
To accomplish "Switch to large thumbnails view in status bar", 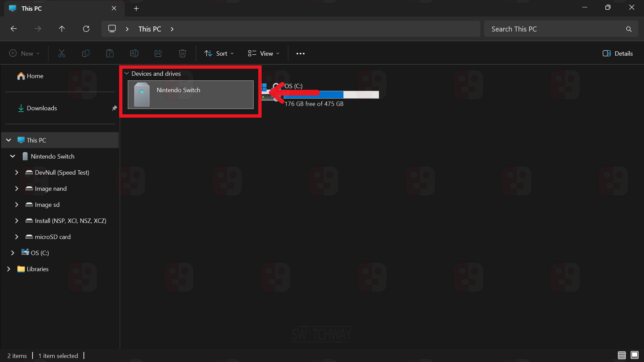I will (634, 355).
